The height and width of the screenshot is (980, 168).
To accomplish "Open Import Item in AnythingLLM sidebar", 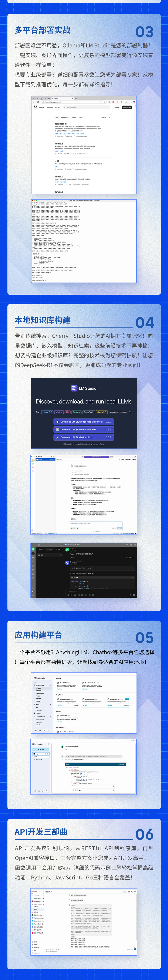I will 39,725.
